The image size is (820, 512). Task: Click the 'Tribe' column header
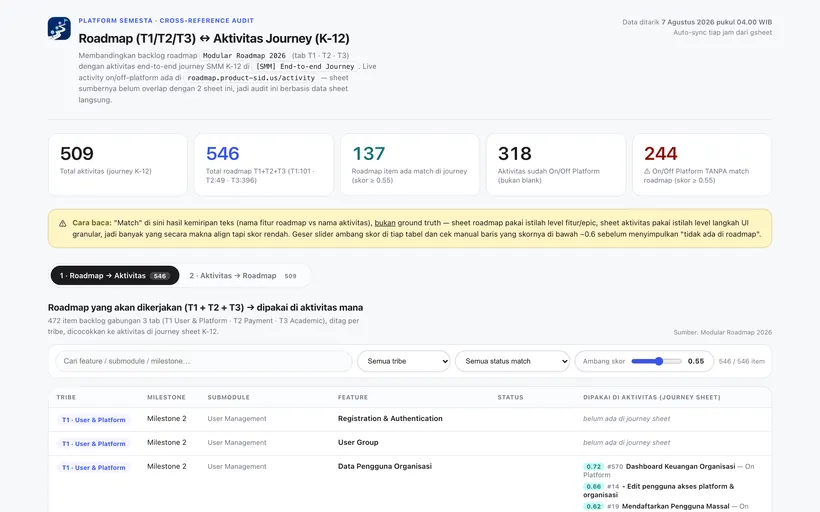coord(66,397)
